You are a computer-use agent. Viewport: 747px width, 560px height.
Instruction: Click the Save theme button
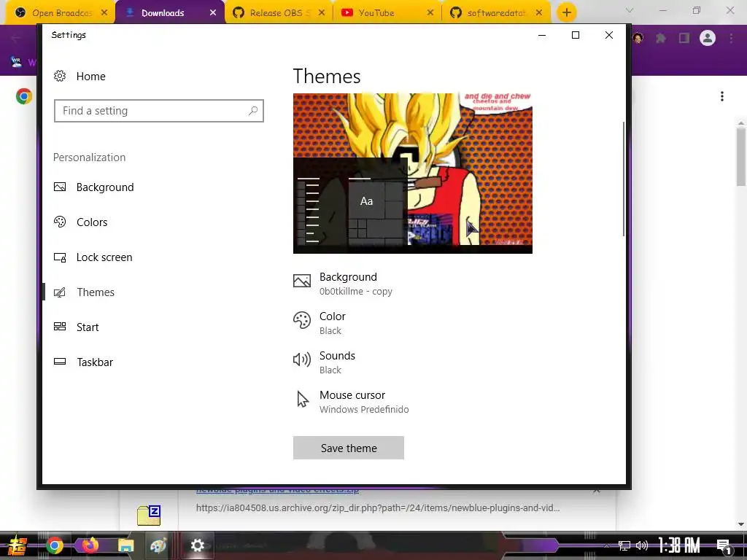point(348,448)
